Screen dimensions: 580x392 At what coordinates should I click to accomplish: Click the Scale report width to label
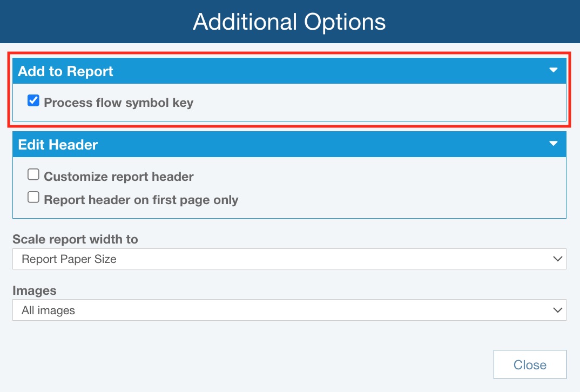[x=75, y=239]
